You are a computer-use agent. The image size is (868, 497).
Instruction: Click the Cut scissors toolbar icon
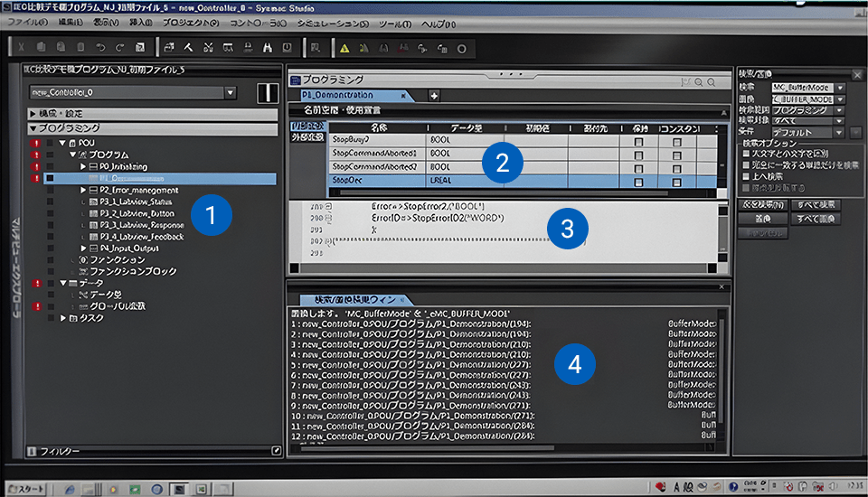[21, 47]
